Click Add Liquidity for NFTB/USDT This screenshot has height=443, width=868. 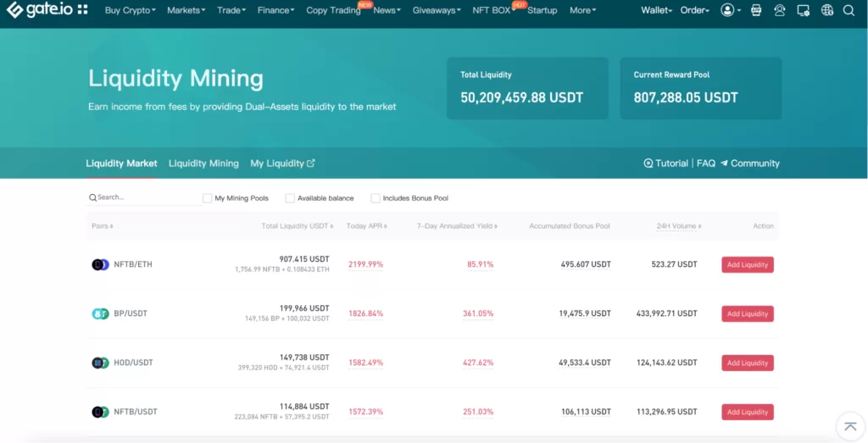coord(748,412)
